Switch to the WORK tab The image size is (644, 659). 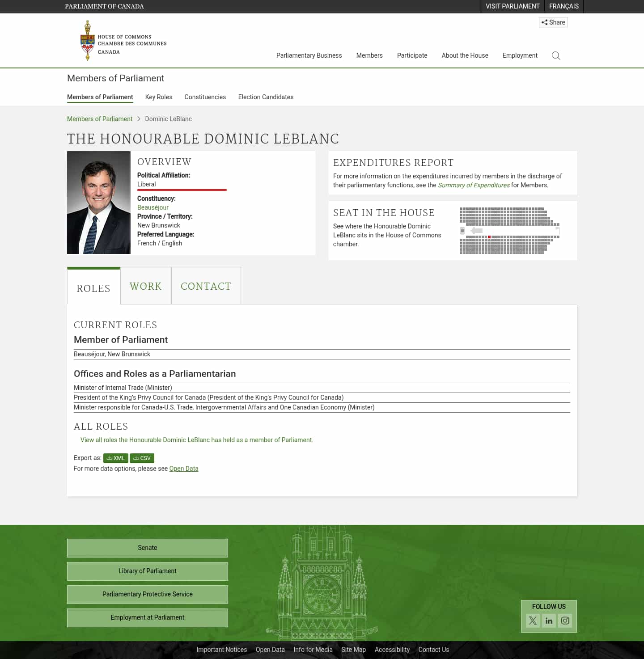pos(145,286)
